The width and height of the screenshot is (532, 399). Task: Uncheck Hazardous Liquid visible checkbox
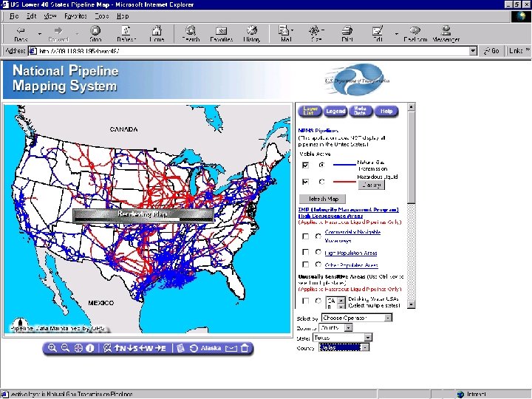(305, 182)
